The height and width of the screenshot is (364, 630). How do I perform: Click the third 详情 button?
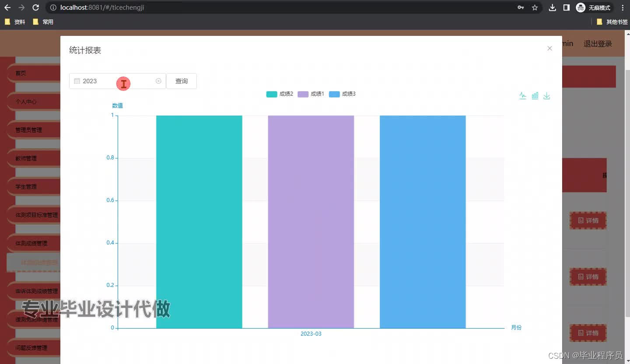588,333
